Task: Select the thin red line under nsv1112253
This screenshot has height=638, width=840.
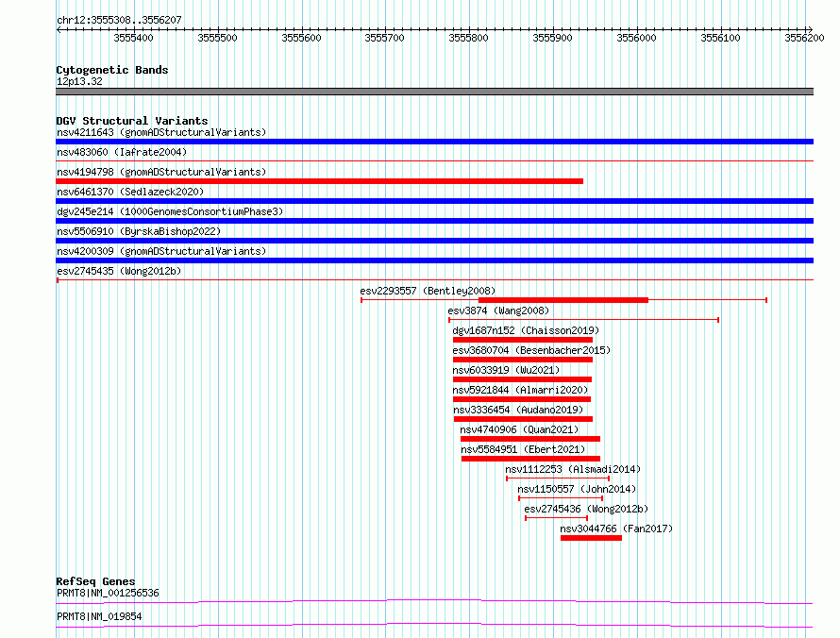Action: pyautogui.click(x=558, y=478)
